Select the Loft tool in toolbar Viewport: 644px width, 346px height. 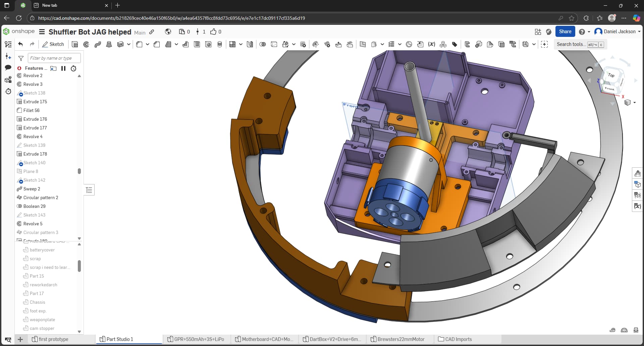coord(109,44)
